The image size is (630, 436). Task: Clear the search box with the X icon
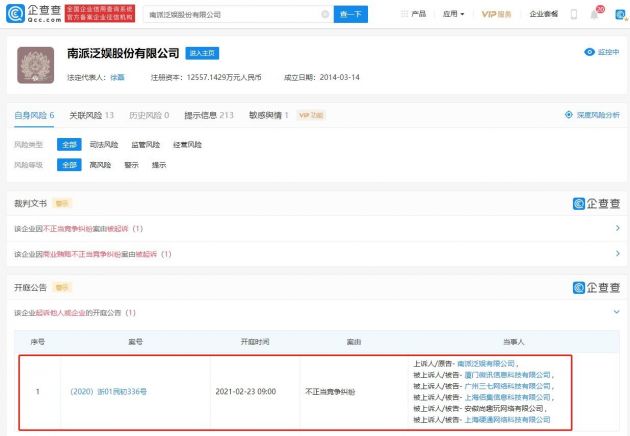point(325,14)
